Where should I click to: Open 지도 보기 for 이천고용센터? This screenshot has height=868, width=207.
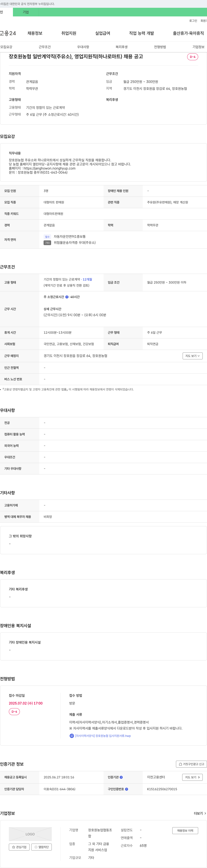coord(193,777)
